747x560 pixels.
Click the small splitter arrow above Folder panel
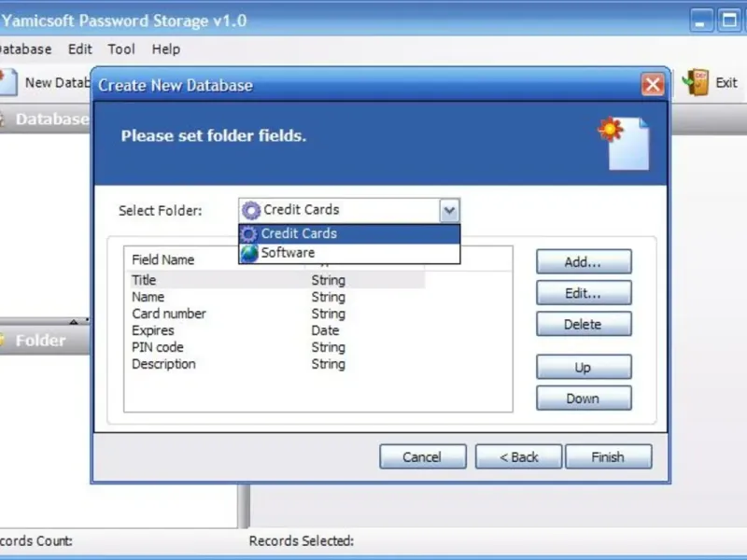[x=74, y=322]
